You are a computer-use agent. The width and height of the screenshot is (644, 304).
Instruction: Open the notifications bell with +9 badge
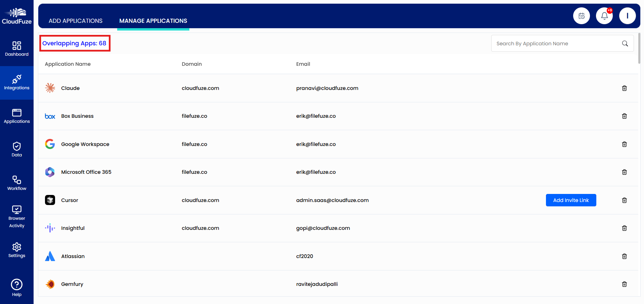604,15
